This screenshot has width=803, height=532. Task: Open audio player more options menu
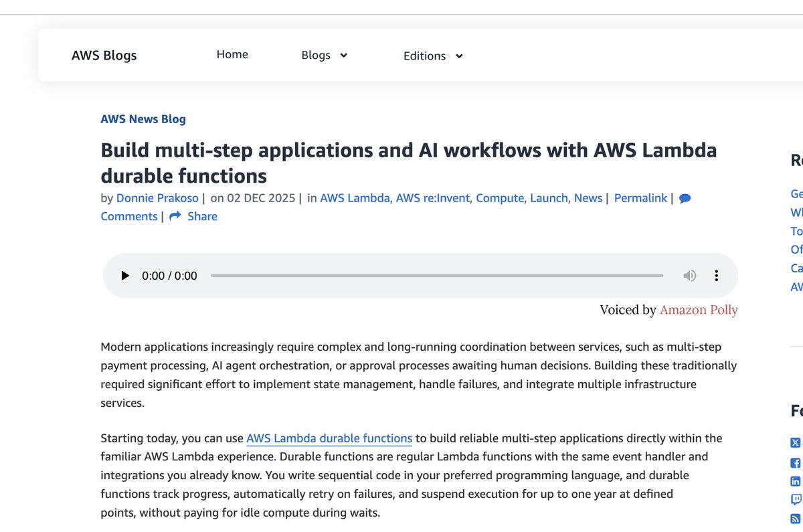pyautogui.click(x=716, y=276)
